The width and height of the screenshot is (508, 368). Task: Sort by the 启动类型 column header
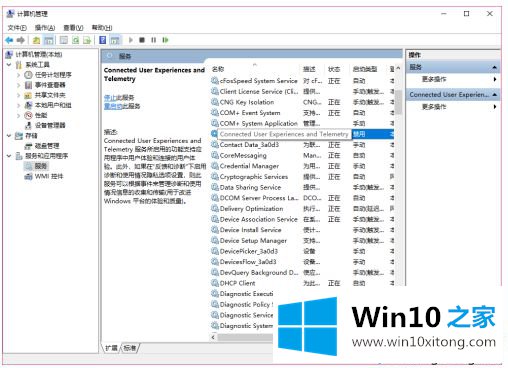[365, 69]
